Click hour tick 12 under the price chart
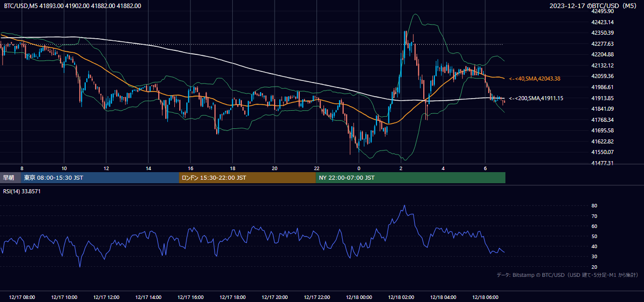The image size is (644, 302). 106,168
